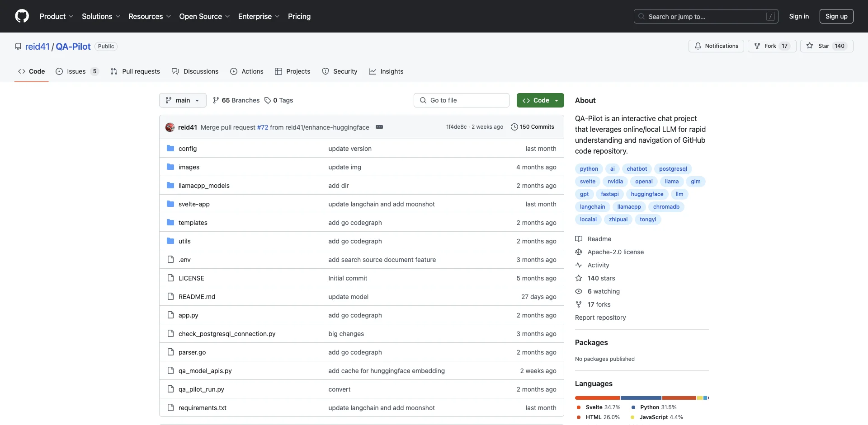The image size is (868, 425).
Task: Open the green Code dropdown button
Action: tap(540, 100)
